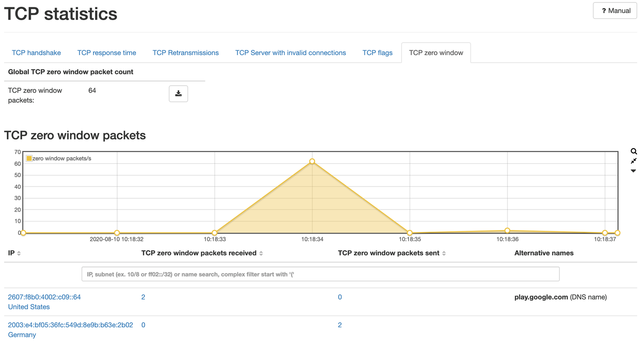Viewport: 644px width, 341px height.
Task: Click the chart magnifier zoom icon
Action: 634,152
